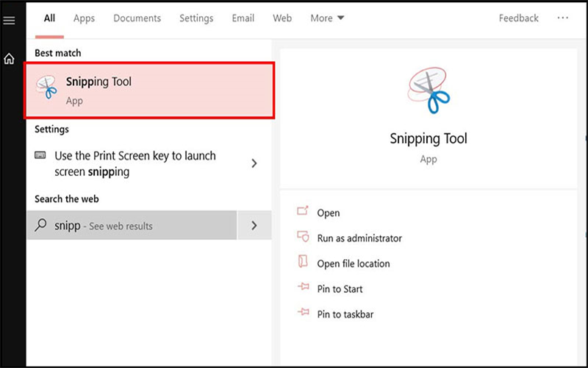Choose Pin to taskbar
Viewport: 588px width, 368px height.
point(345,314)
